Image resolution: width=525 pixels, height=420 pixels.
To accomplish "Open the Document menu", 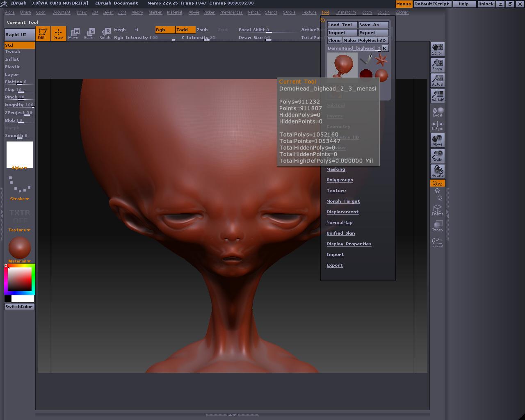I will click(x=62, y=12).
